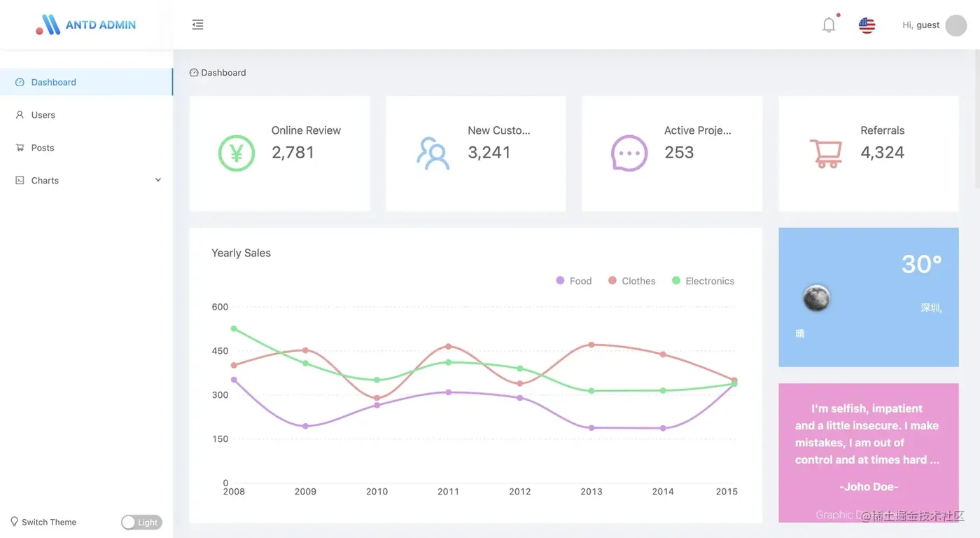Open Posts in the sidebar menu

point(86,148)
